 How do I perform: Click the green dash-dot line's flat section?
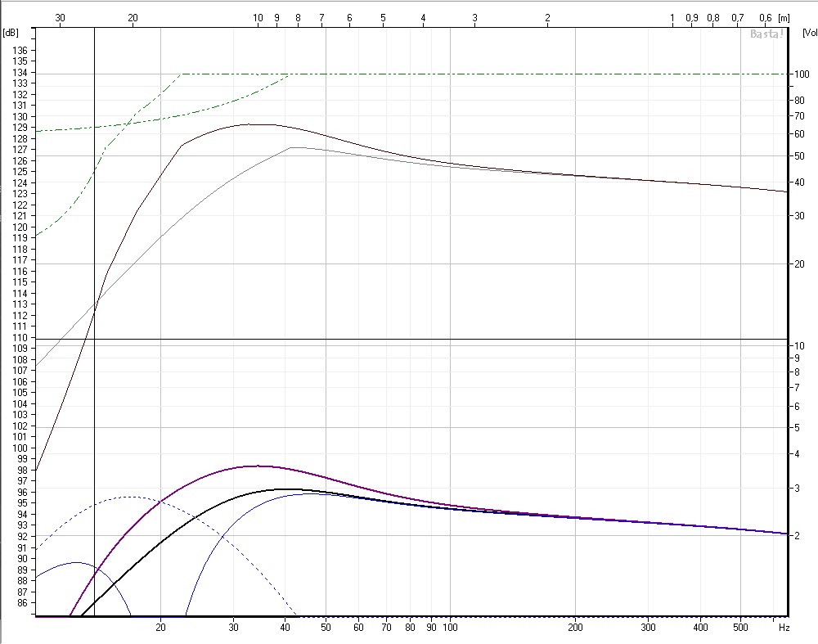click(491, 74)
